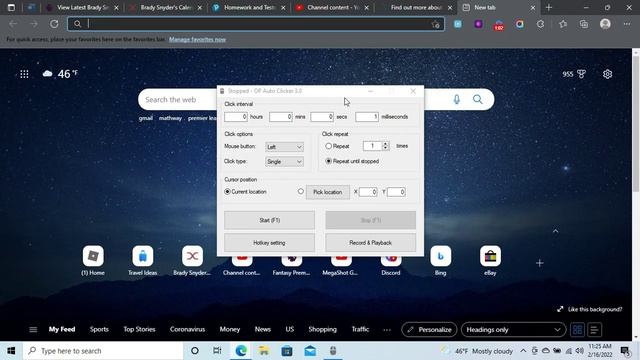Open the Extensions puzzle icon
Image resolution: width=640 pixels, height=360 pixels.
click(540, 24)
